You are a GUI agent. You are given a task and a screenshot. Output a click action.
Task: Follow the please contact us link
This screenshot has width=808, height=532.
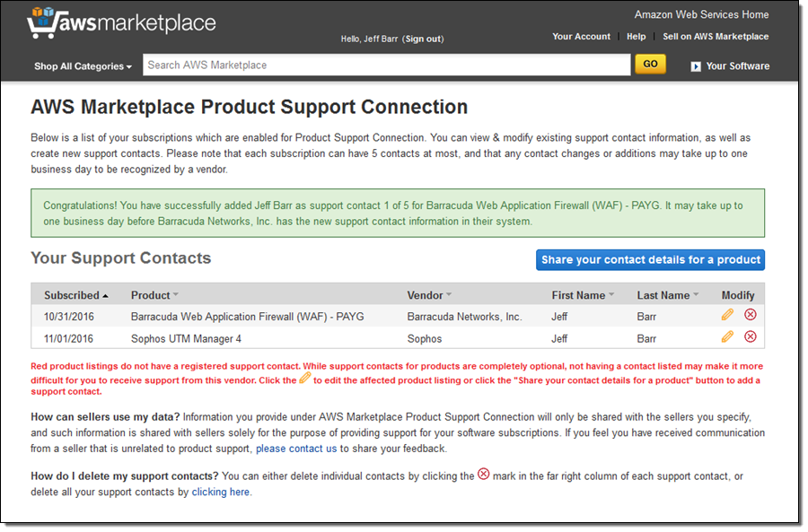click(296, 449)
